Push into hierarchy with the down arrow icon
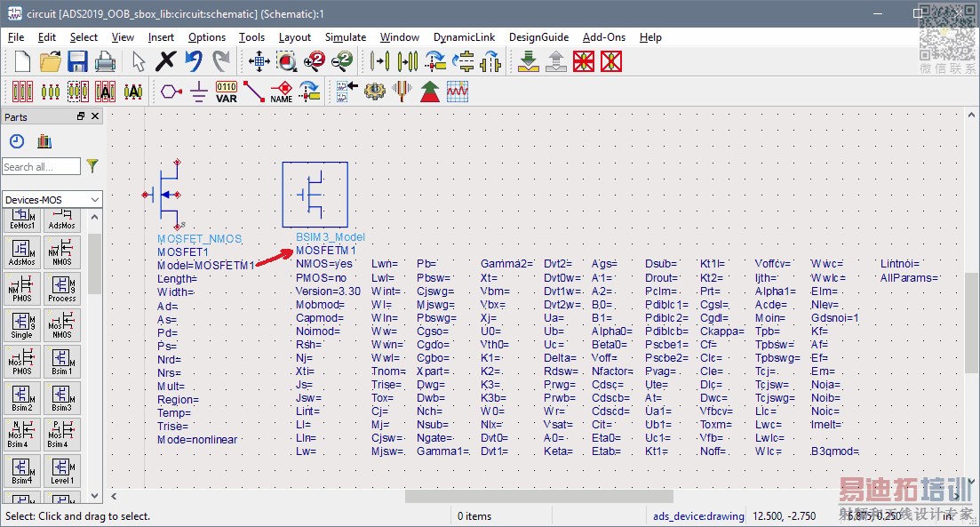The width and height of the screenshot is (980, 527). click(x=529, y=61)
